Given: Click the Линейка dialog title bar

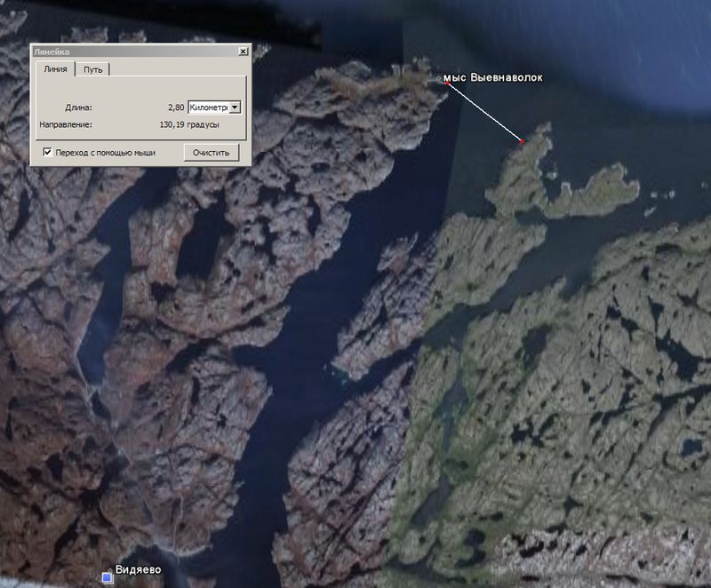Looking at the screenshot, I should (133, 52).
